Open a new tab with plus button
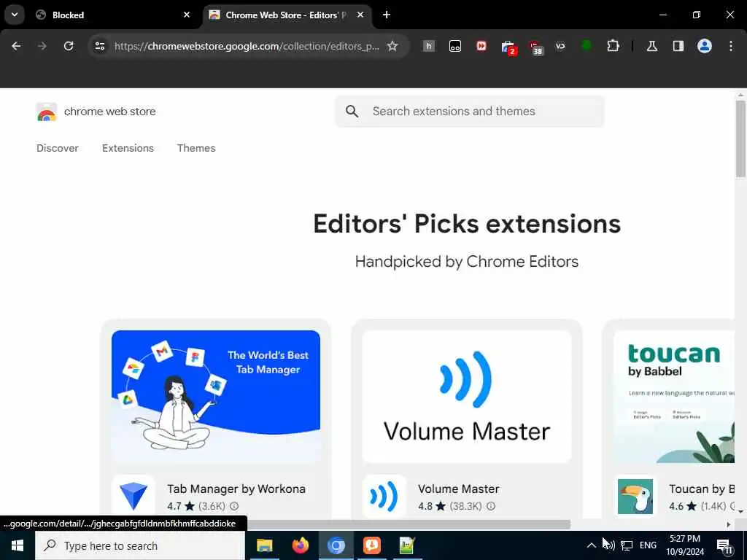 click(x=387, y=15)
